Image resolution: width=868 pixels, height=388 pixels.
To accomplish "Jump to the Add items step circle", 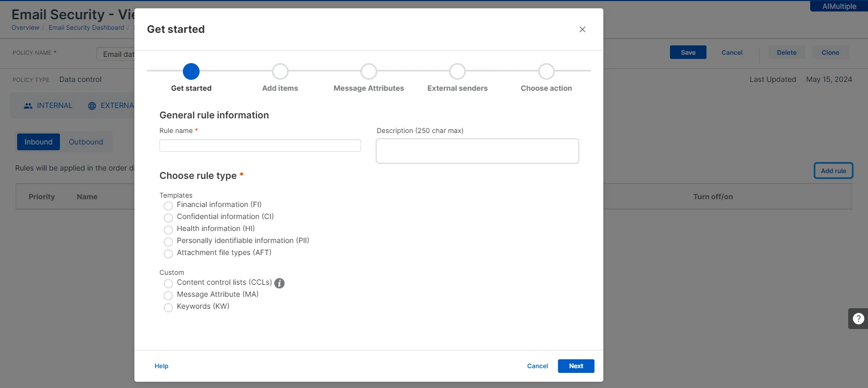I will pos(280,71).
